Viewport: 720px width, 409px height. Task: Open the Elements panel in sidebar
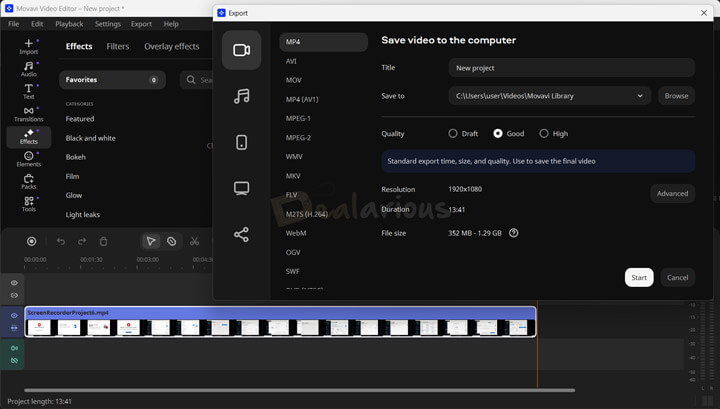click(x=28, y=159)
